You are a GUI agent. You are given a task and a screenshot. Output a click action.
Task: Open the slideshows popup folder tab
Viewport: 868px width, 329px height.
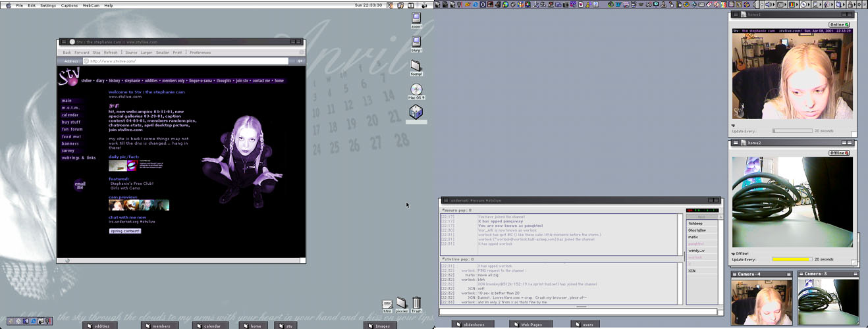(473, 324)
